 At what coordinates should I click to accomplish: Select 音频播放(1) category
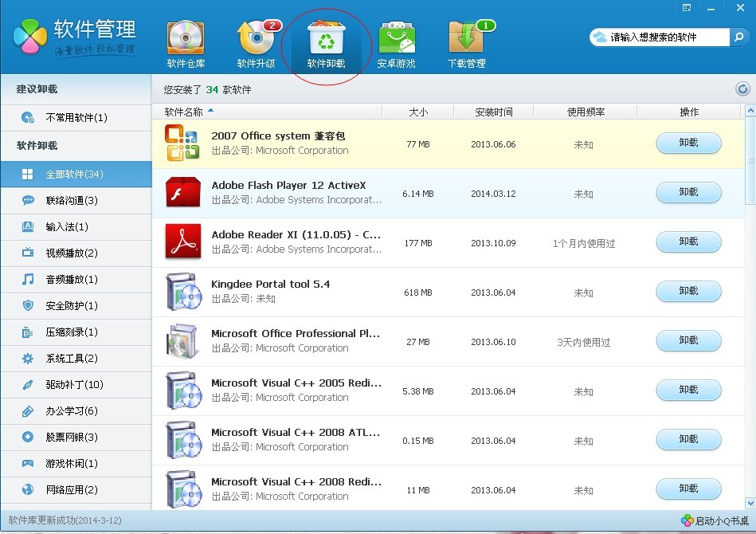(x=76, y=279)
